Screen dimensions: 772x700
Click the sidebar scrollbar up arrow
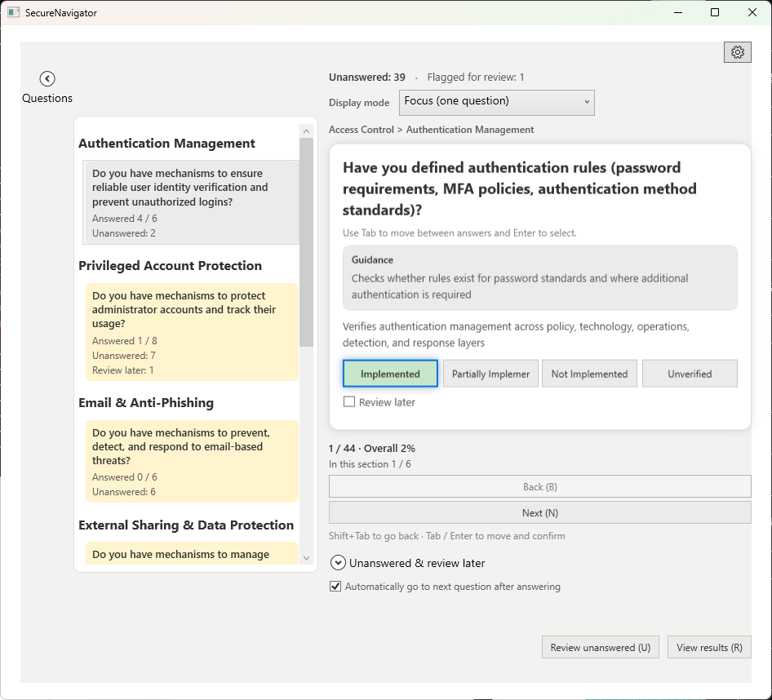307,131
